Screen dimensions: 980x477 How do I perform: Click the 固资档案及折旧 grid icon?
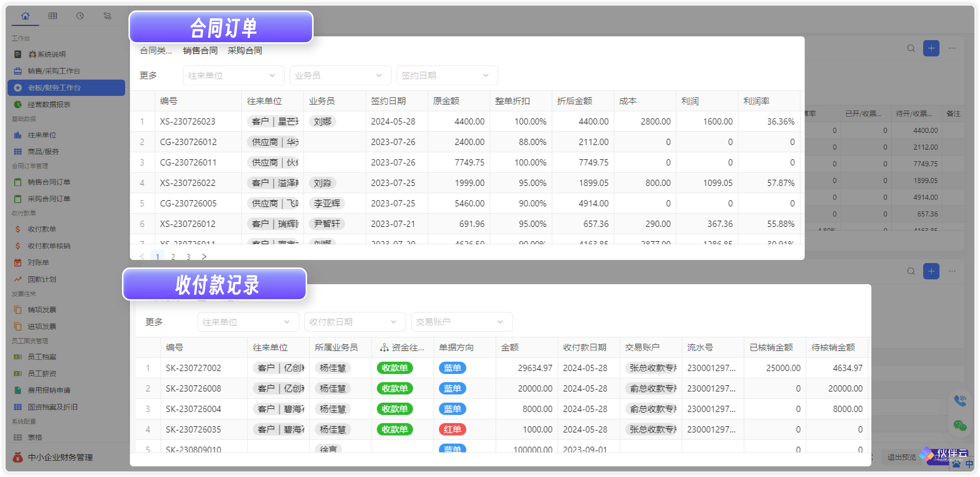18,407
